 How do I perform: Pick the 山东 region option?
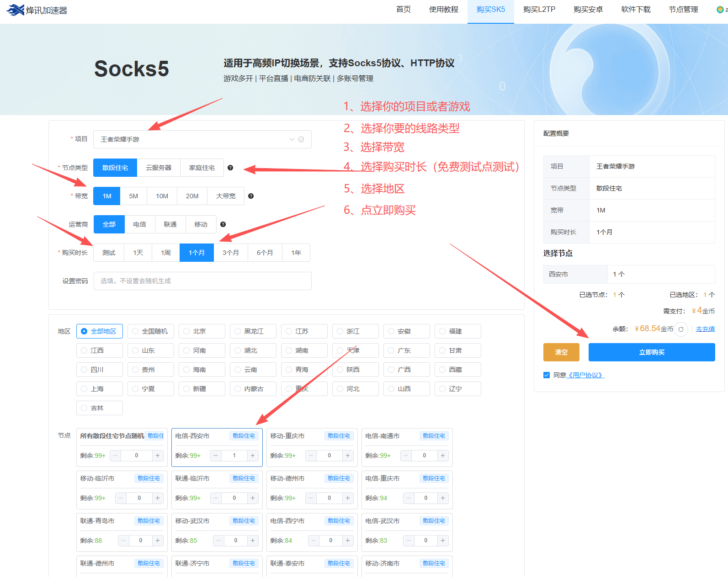[x=150, y=350]
